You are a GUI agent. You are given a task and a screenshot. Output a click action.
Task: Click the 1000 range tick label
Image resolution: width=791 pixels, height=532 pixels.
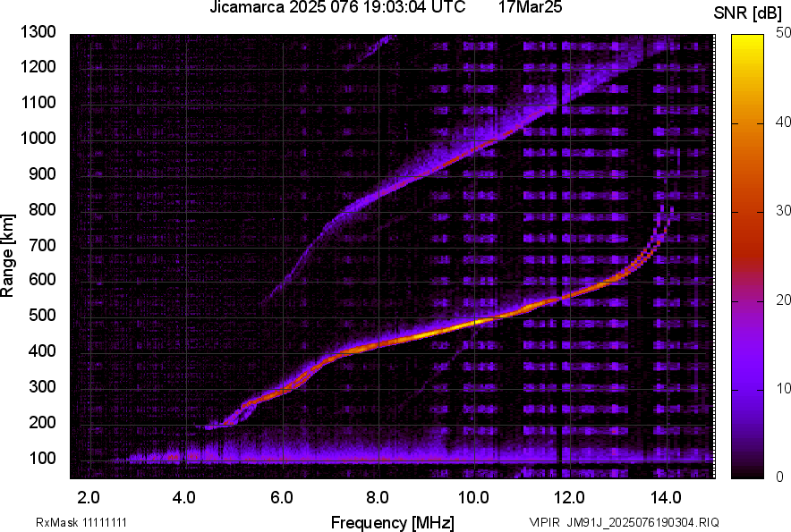coord(38,139)
